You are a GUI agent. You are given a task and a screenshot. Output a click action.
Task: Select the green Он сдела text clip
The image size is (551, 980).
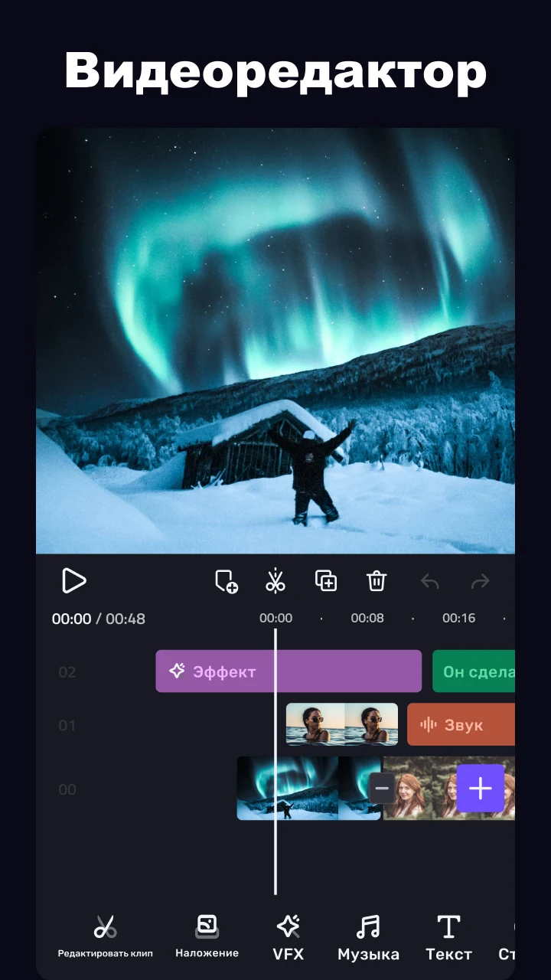tap(474, 671)
